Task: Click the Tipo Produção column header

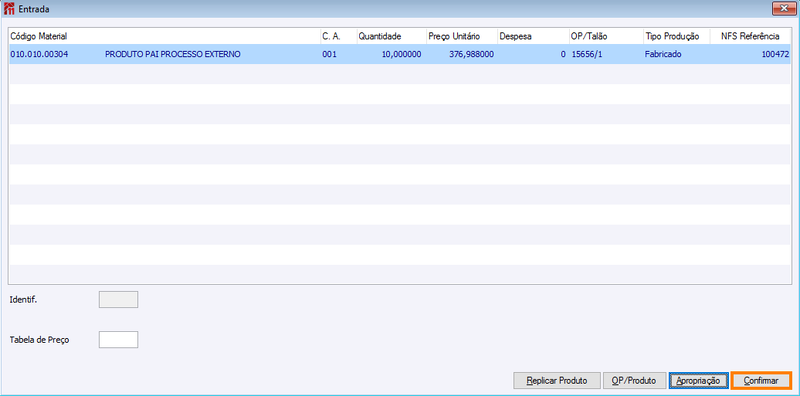Action: 677,36
